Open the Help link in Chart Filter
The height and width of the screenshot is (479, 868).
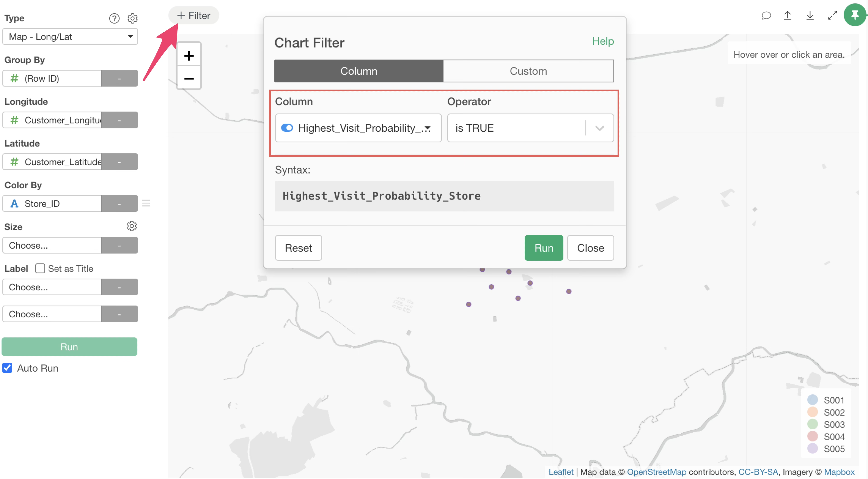point(603,41)
